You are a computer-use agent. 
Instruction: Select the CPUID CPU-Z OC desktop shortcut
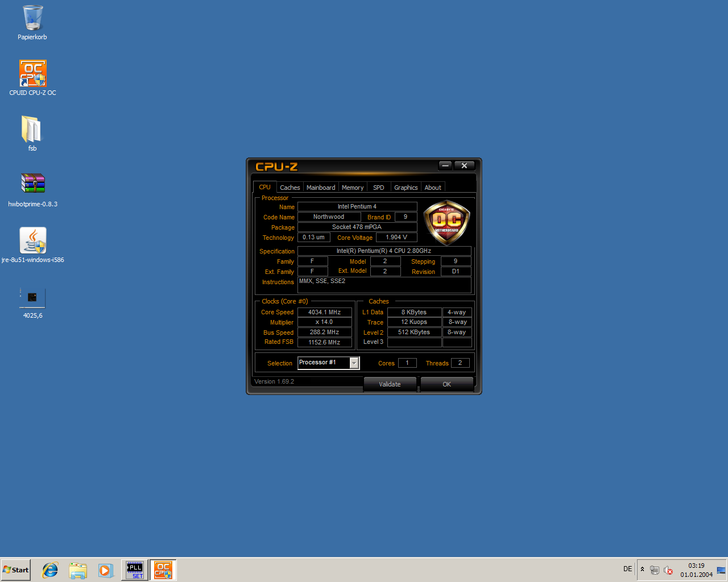(32, 78)
